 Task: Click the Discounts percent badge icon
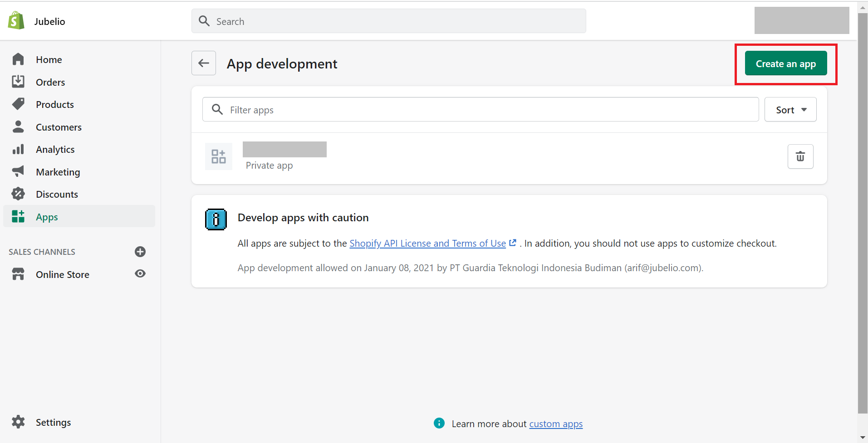click(x=18, y=194)
